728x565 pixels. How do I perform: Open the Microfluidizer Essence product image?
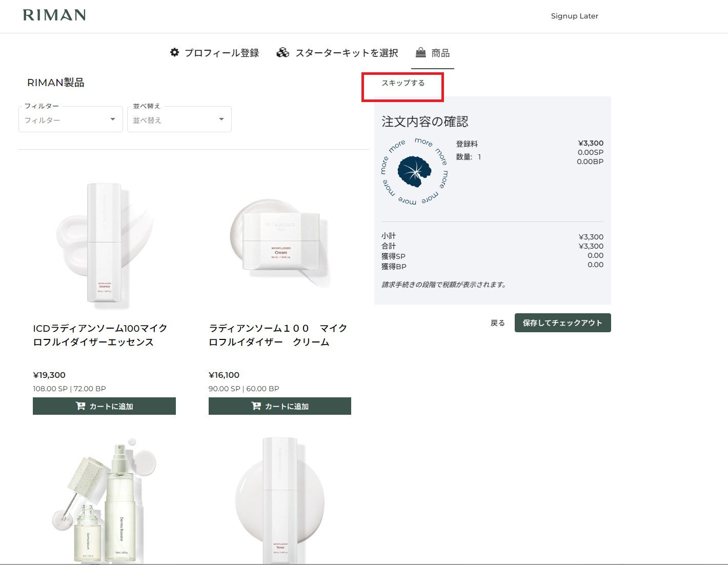coord(104,245)
